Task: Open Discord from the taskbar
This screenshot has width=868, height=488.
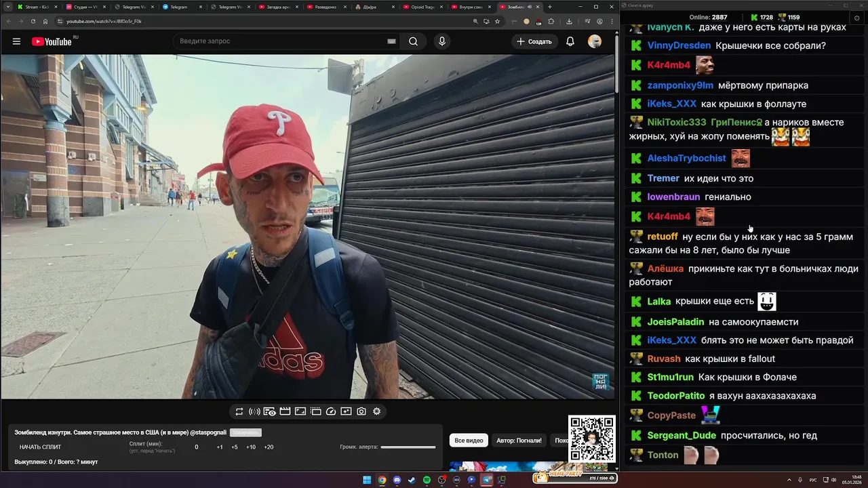Action: (397, 480)
